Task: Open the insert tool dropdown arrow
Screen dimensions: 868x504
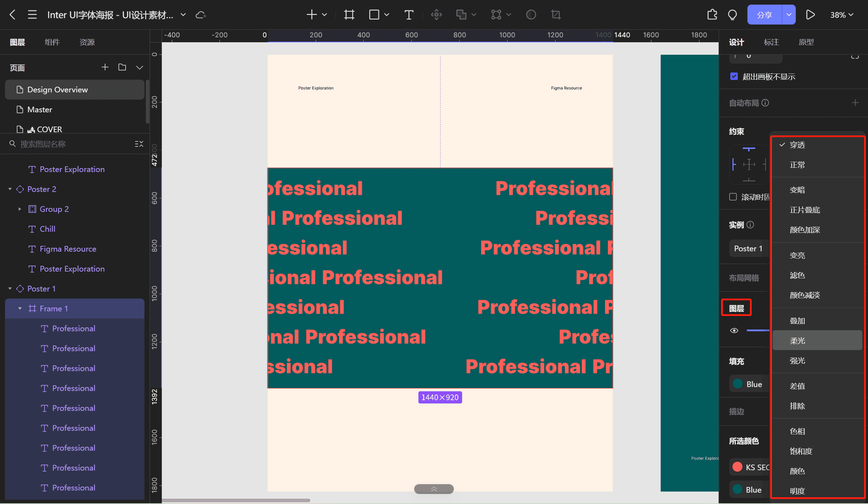Action: (324, 15)
